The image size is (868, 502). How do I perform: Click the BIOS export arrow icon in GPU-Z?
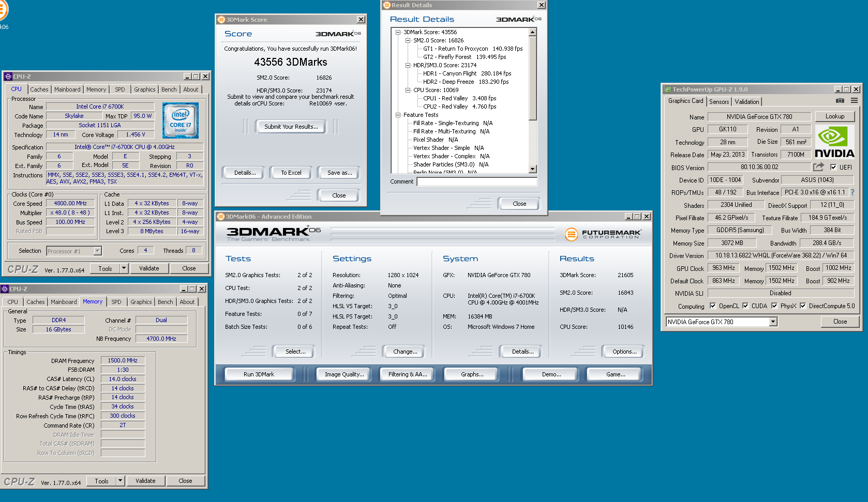point(818,167)
